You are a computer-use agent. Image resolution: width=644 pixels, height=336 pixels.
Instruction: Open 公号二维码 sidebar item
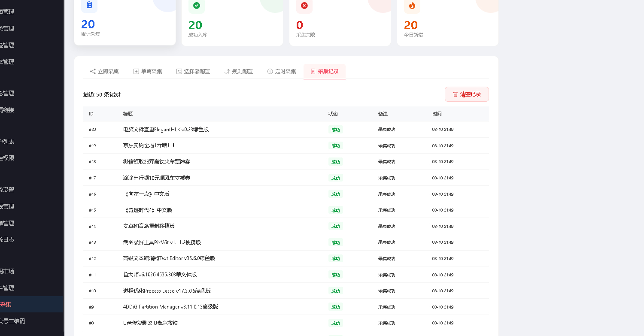coord(17,321)
